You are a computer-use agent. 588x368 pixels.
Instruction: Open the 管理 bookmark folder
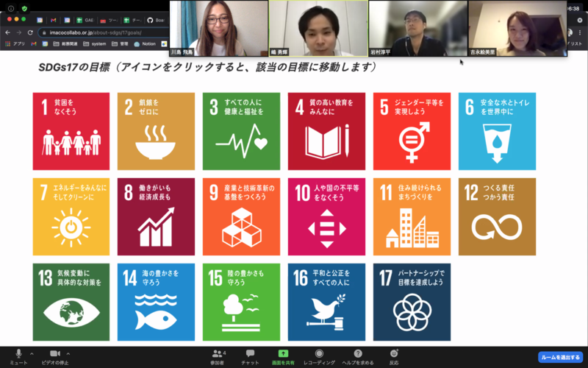click(x=120, y=44)
